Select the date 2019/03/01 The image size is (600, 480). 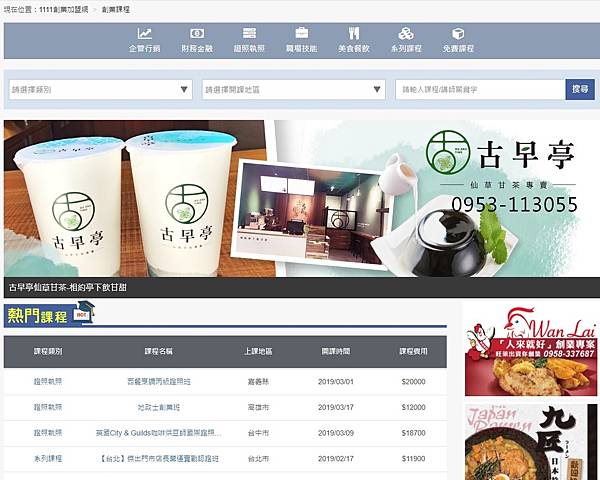point(336,382)
